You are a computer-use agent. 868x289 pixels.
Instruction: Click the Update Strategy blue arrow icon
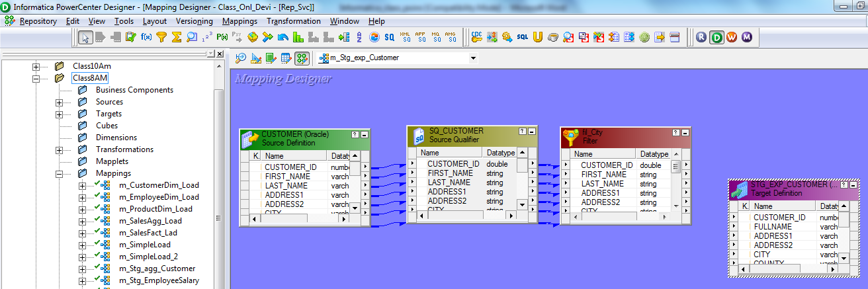(283, 38)
